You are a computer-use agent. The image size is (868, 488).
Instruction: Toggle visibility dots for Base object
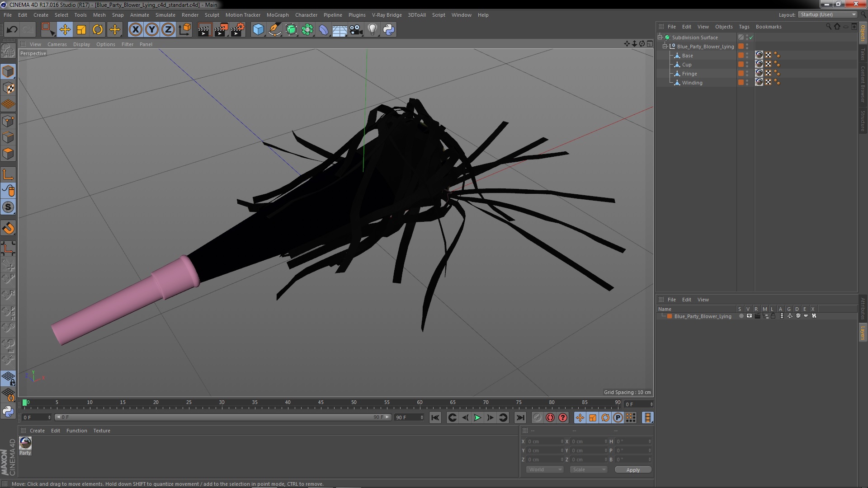747,55
